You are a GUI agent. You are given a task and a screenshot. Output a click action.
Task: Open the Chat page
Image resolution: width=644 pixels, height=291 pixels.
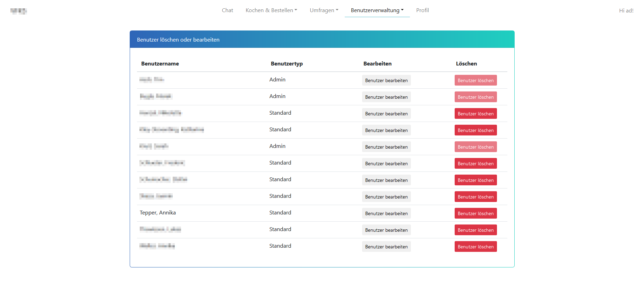click(x=227, y=10)
